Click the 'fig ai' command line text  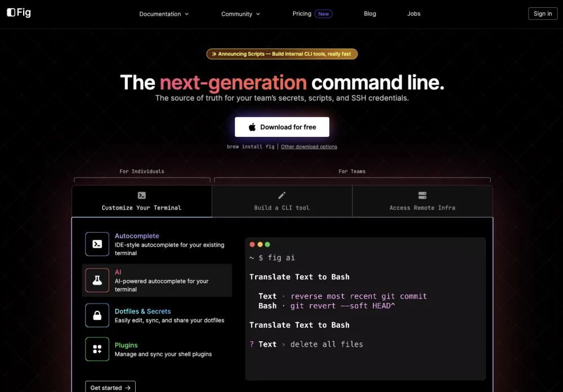pos(281,257)
